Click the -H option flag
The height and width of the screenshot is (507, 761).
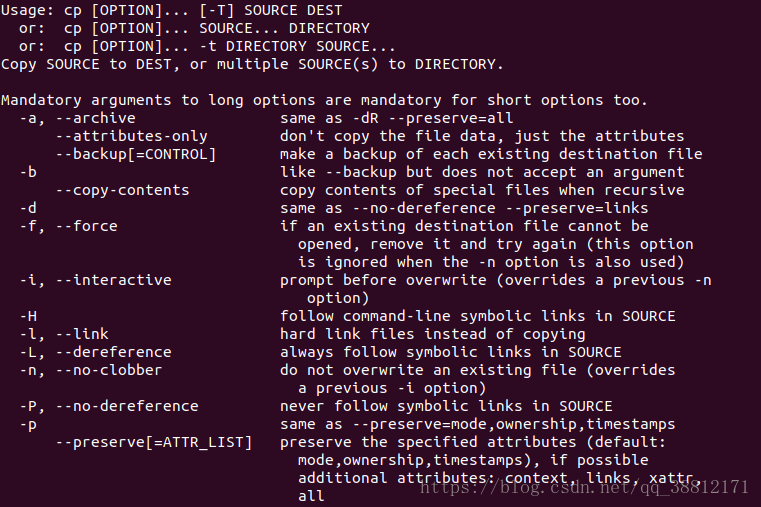click(x=29, y=316)
